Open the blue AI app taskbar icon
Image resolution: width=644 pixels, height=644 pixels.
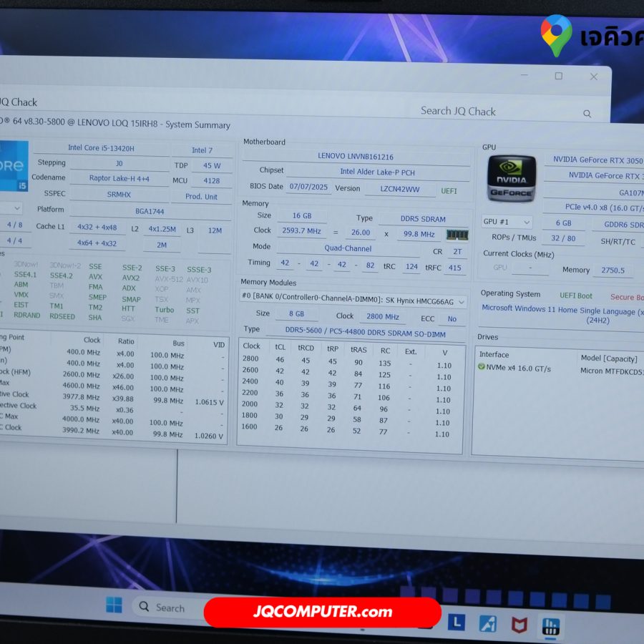(x=487, y=624)
